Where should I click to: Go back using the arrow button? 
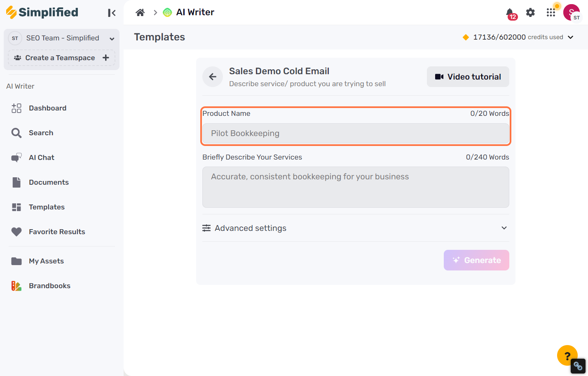213,77
